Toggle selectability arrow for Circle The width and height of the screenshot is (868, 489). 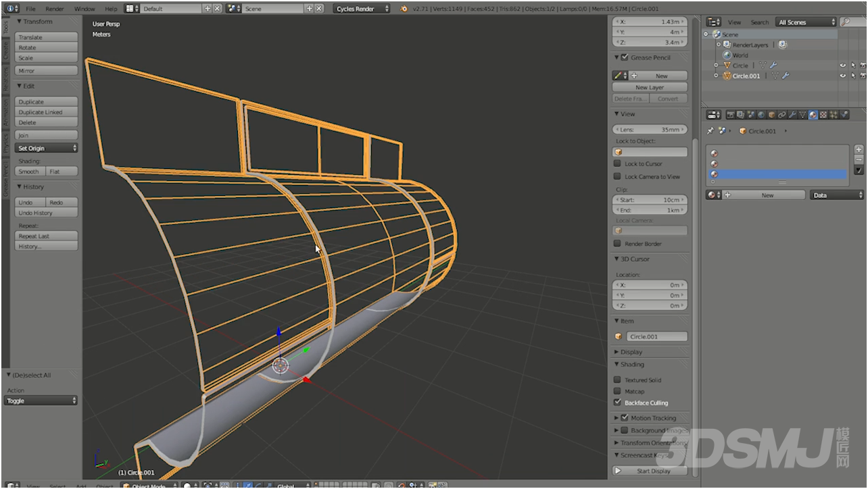[853, 65]
